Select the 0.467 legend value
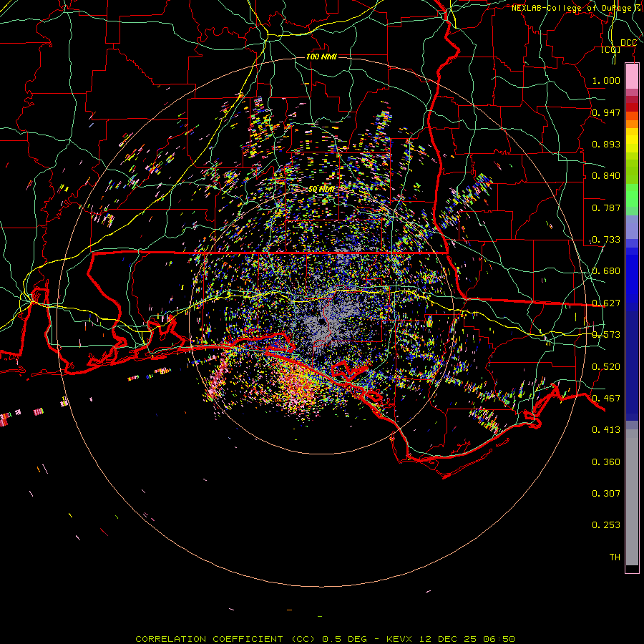This screenshot has width=644, height=644. (606, 399)
